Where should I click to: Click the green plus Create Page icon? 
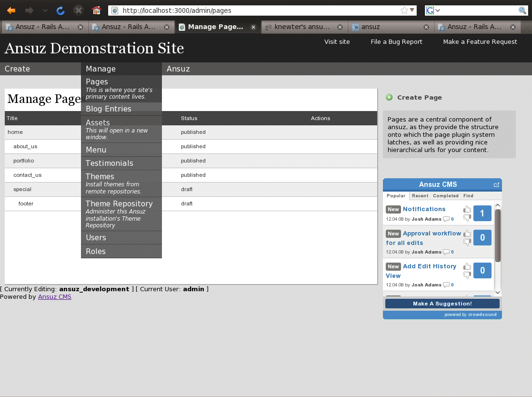[x=389, y=98]
